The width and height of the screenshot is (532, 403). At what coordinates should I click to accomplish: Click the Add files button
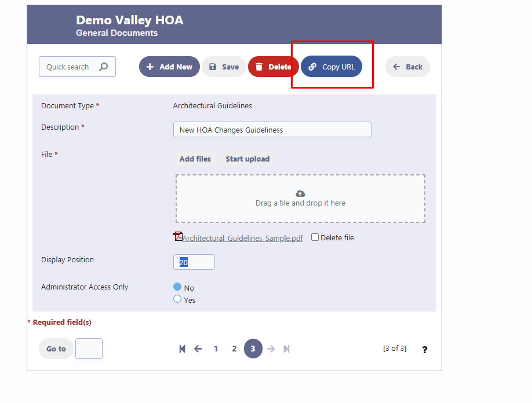click(195, 159)
